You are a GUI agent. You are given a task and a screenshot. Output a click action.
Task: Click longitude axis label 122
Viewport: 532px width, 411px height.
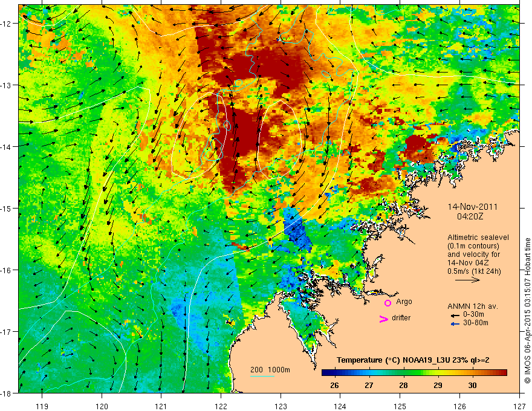(221, 406)
